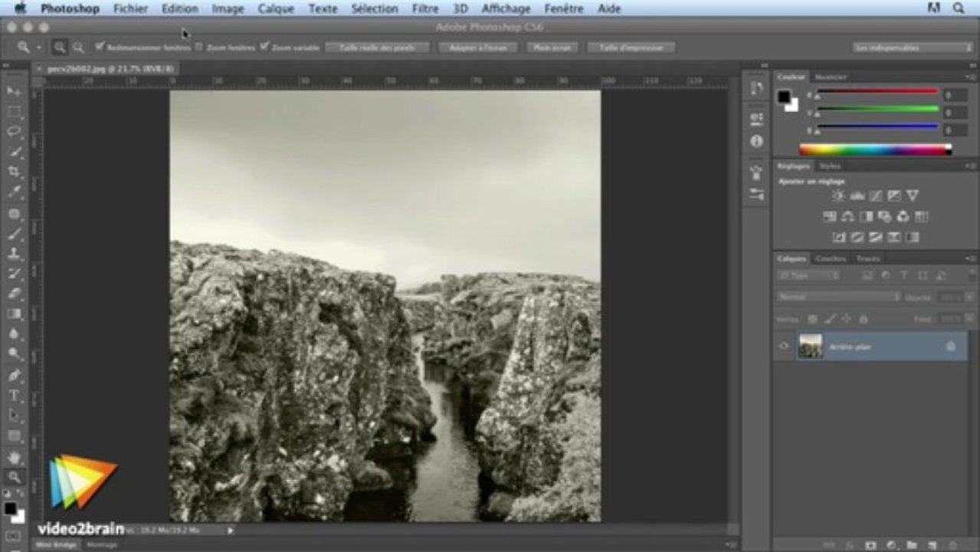980x552 pixels.
Task: Select the Clone Stamp tool
Action: 14,253
